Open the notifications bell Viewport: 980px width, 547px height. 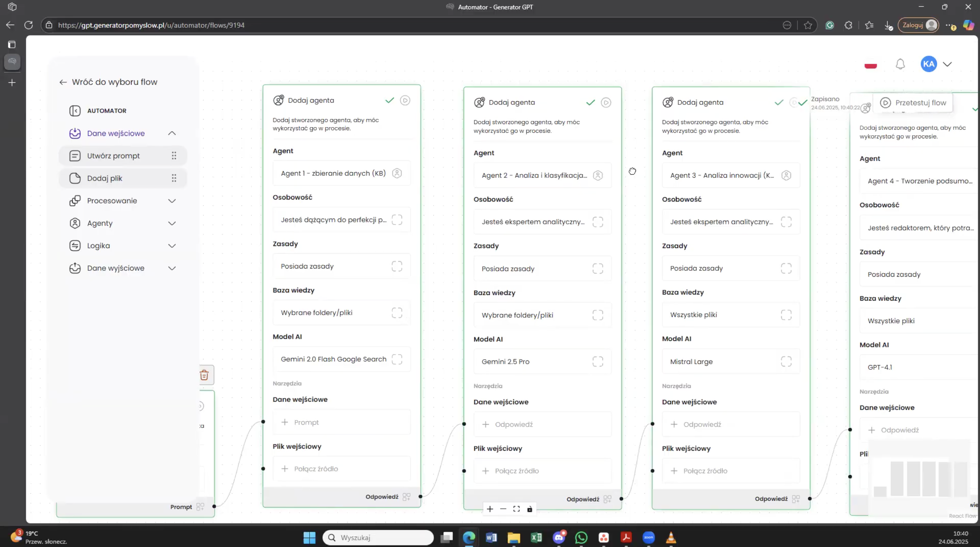900,64
